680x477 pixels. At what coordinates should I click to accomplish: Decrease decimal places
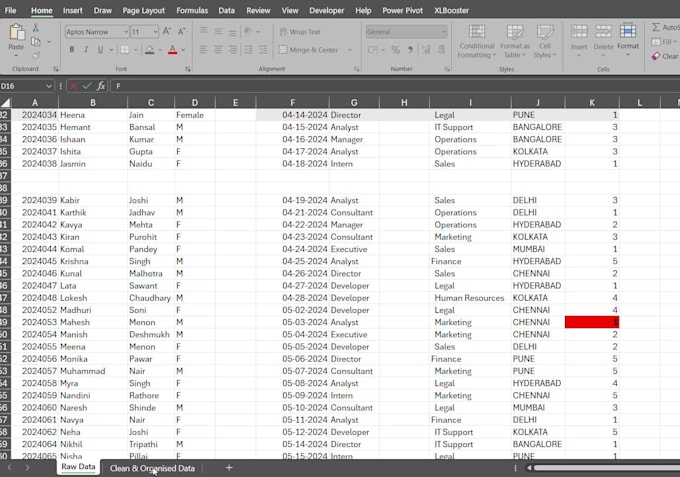point(441,50)
